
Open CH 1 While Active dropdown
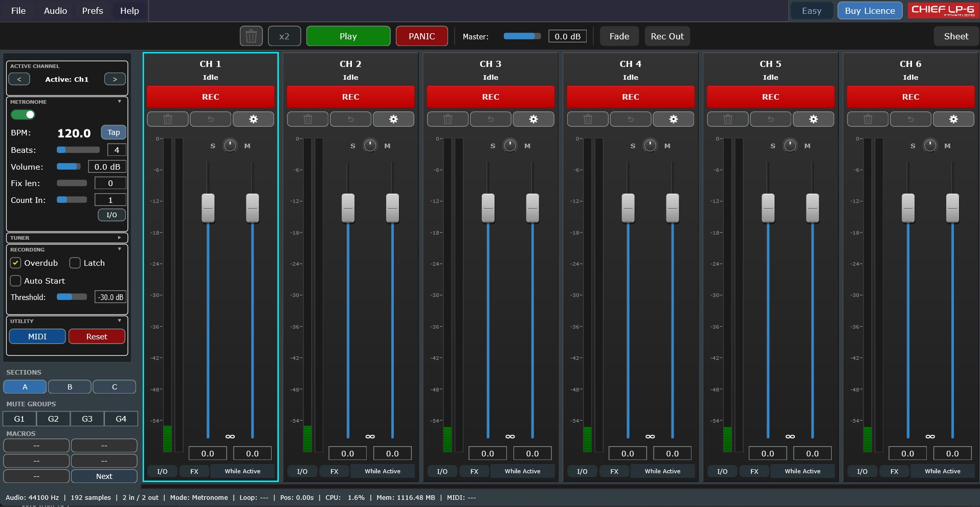tap(242, 471)
